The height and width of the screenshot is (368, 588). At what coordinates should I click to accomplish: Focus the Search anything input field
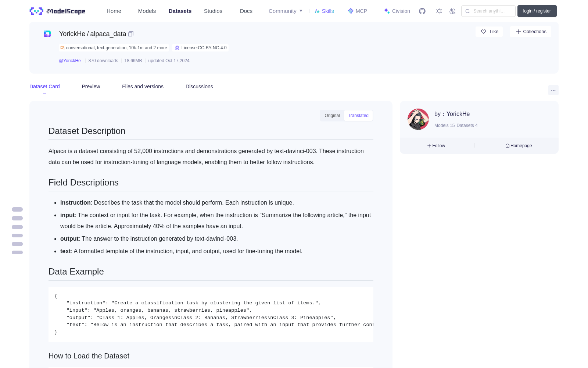(488, 11)
